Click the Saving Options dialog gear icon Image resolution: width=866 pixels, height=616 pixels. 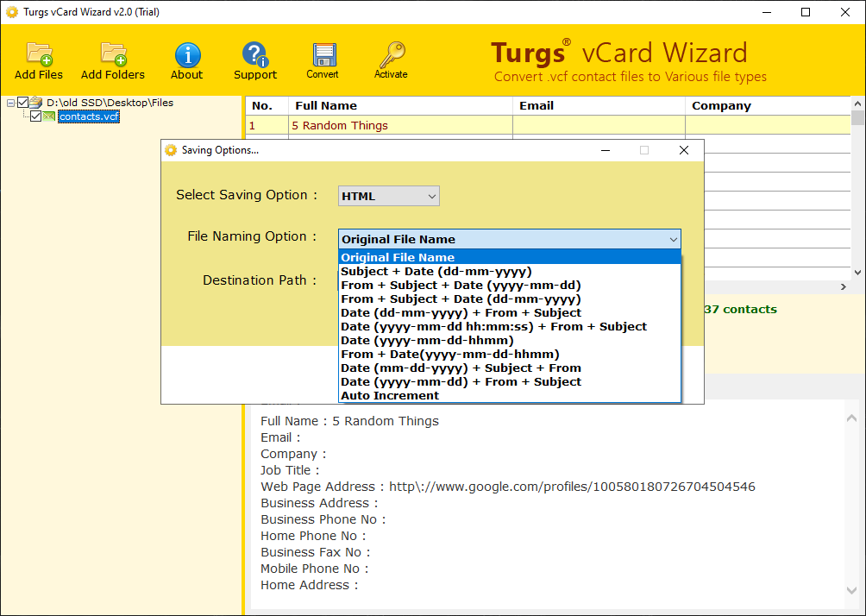pos(171,150)
